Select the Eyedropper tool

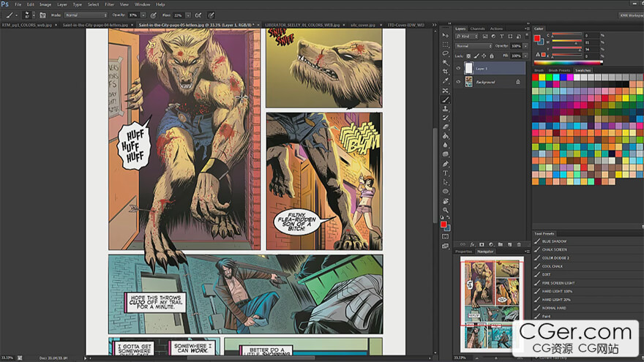445,81
